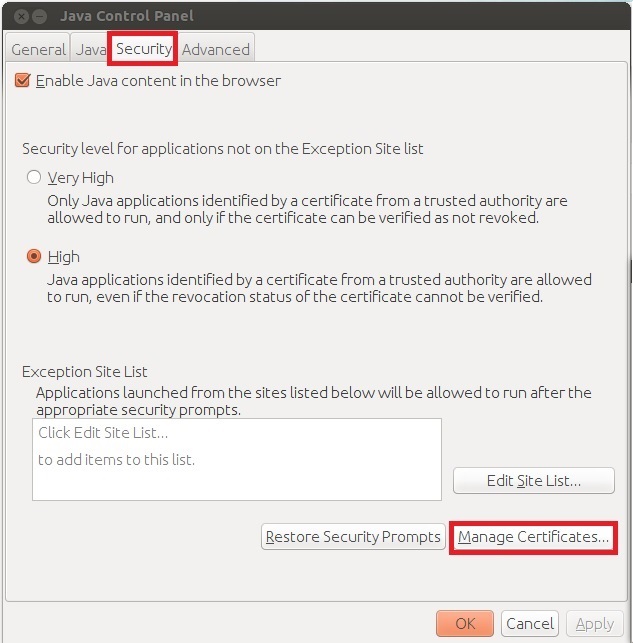The height and width of the screenshot is (643, 633).
Task: Select the High security level radio
Action: point(35,257)
